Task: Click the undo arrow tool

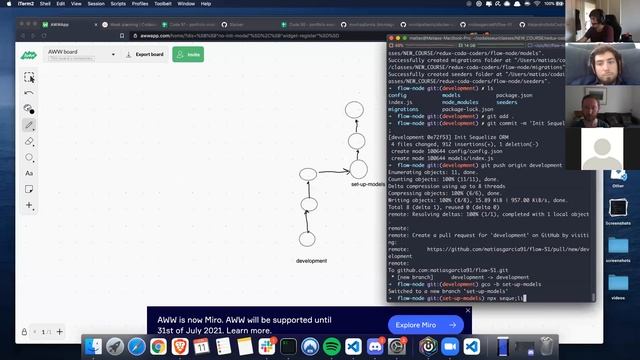Action: pyautogui.click(x=29, y=93)
